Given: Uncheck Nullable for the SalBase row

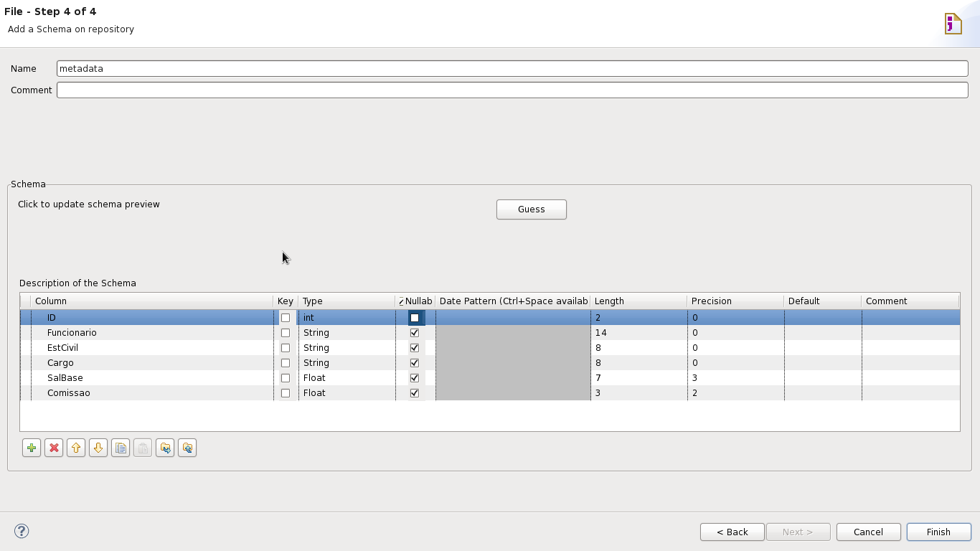Looking at the screenshot, I should click(x=414, y=378).
